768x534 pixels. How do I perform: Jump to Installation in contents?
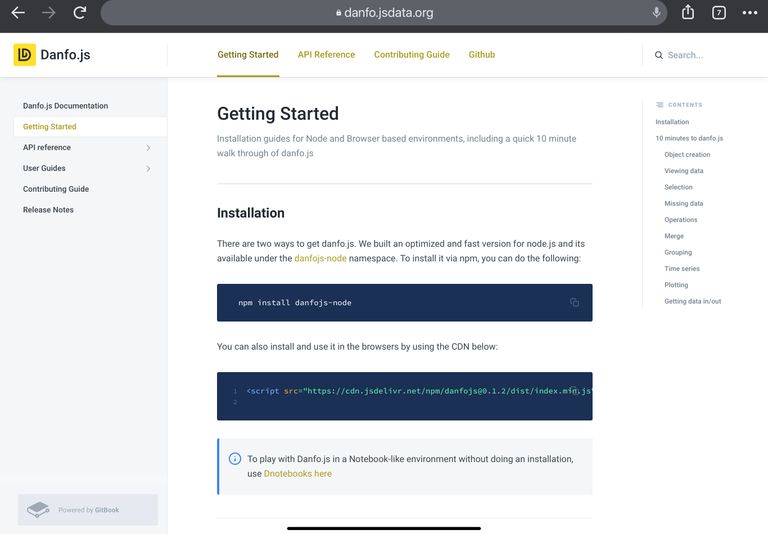click(672, 122)
